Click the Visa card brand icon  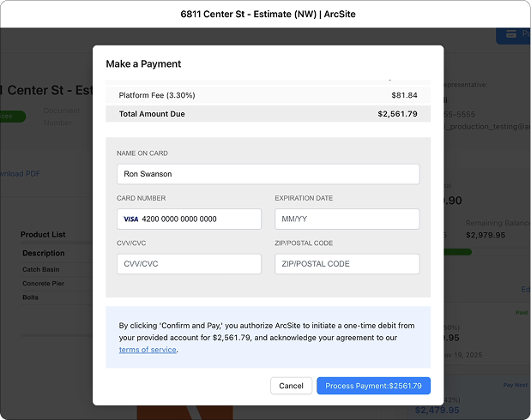click(x=130, y=219)
